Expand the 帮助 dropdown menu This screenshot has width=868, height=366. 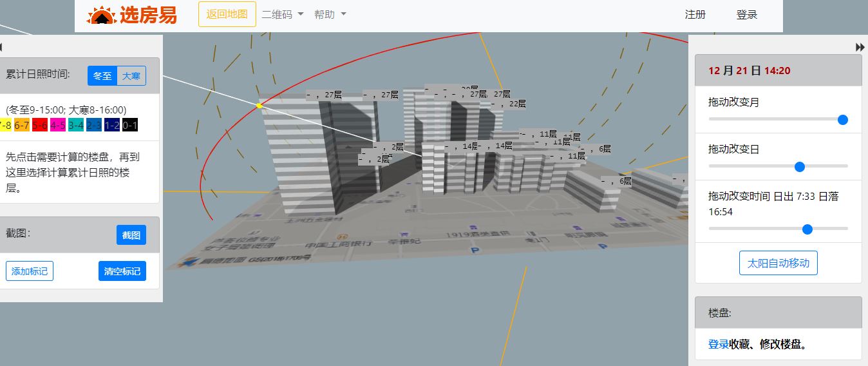pyautogui.click(x=330, y=14)
